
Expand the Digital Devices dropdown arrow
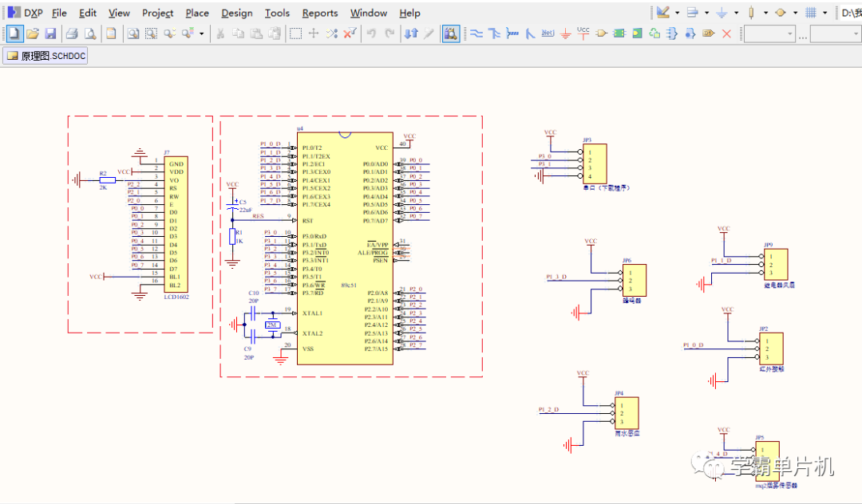[x=765, y=13]
